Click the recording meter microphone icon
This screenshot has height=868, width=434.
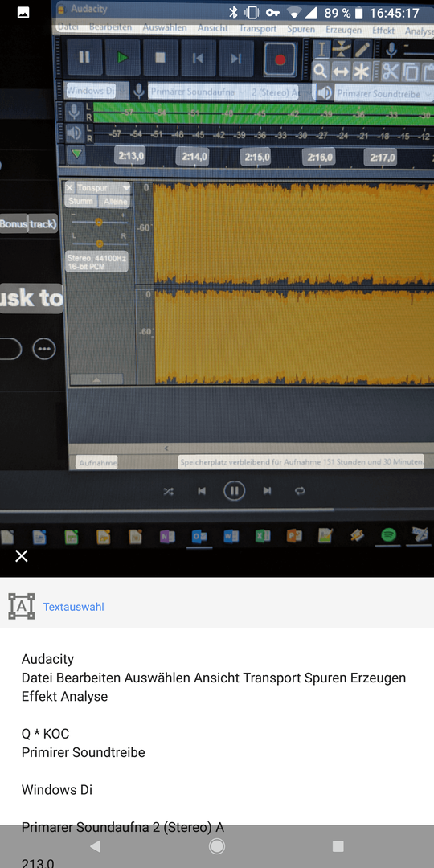point(74,111)
